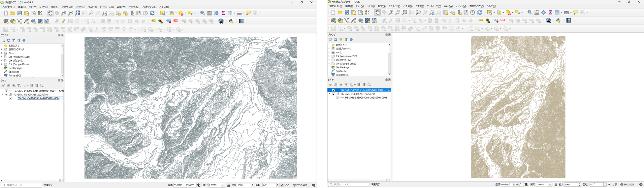
Task: Open layer styling panel brush icon in left Layers panel
Action: point(3,85)
